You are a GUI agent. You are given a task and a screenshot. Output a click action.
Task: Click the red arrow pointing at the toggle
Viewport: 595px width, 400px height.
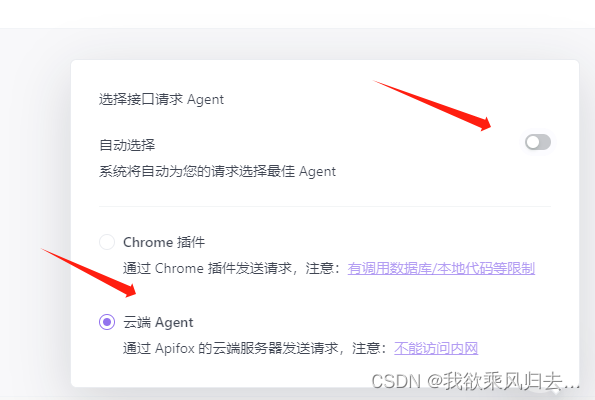click(433, 106)
